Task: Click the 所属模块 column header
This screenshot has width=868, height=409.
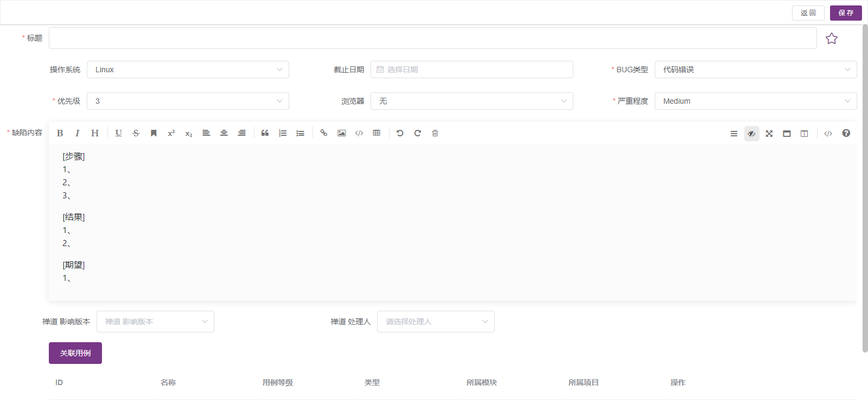Action: (482, 382)
